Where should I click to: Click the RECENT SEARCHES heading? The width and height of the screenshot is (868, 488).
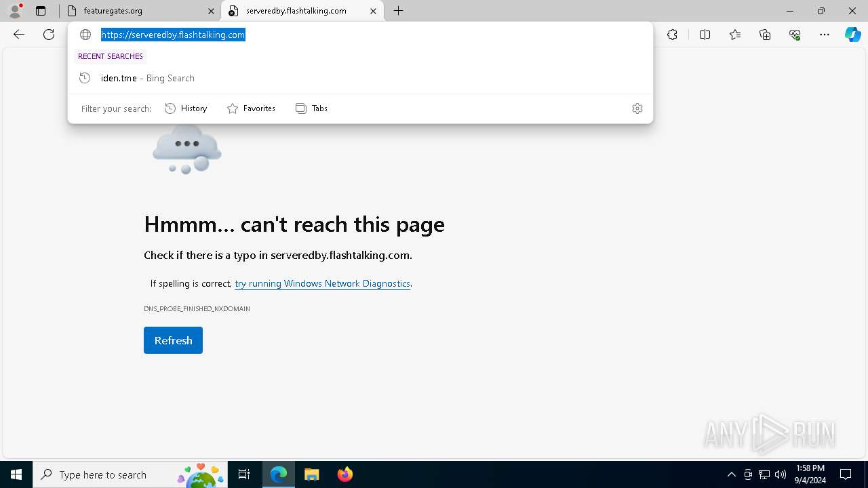click(111, 56)
